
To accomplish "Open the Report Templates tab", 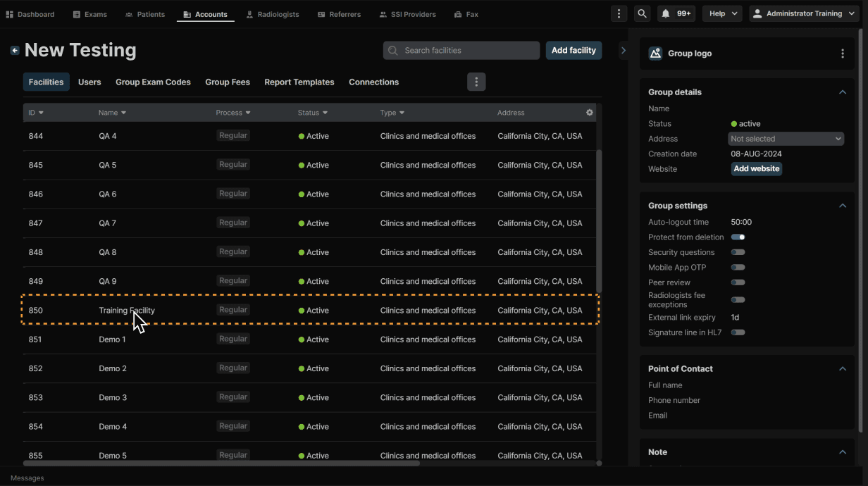I will click(x=299, y=82).
